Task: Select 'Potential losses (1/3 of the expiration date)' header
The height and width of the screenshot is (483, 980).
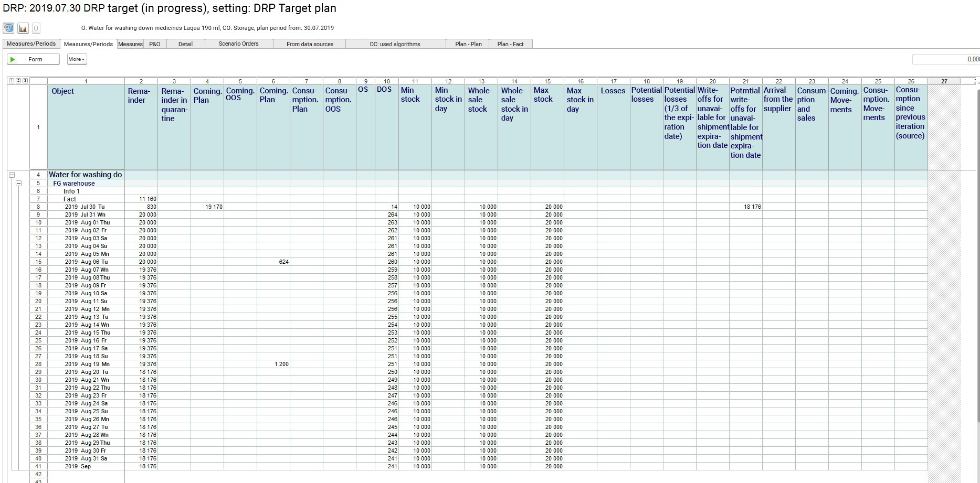Action: coord(680,127)
